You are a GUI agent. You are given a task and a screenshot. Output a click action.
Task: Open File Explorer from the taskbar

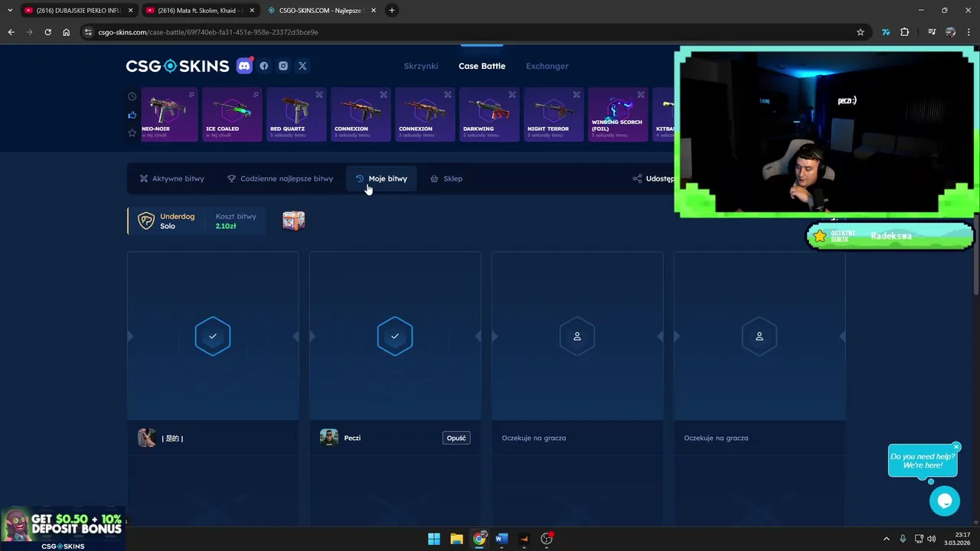point(456,539)
